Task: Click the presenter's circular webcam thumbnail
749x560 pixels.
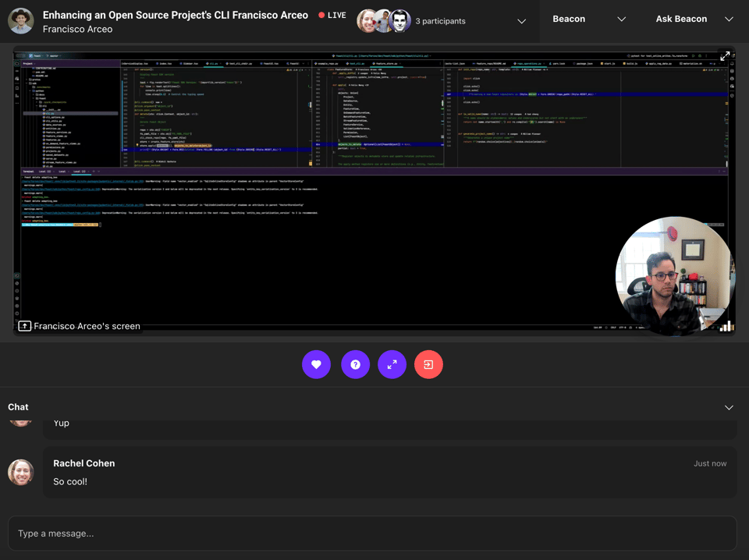Action: tap(673, 276)
